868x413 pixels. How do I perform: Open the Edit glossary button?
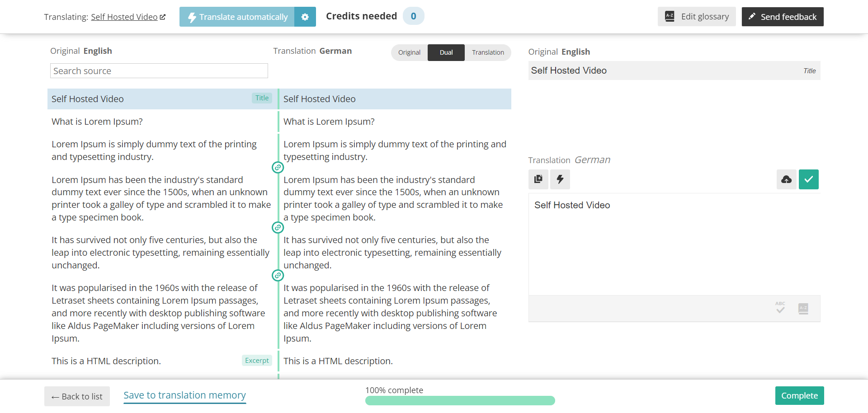[x=696, y=17]
